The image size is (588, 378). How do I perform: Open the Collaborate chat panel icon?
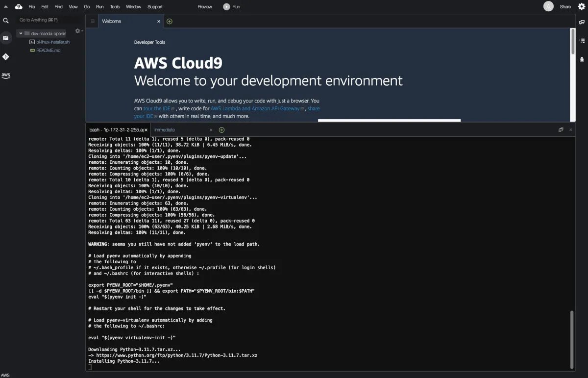pyautogui.click(x=582, y=22)
